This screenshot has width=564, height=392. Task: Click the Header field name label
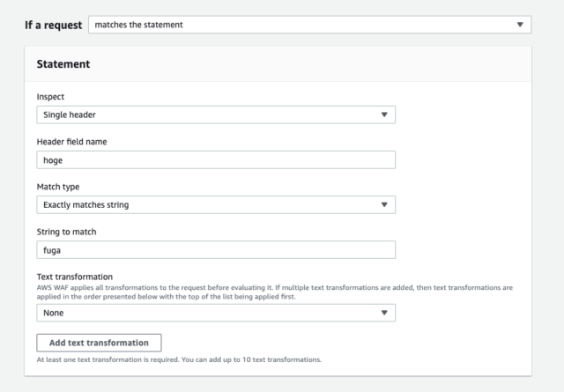pyautogui.click(x=71, y=142)
